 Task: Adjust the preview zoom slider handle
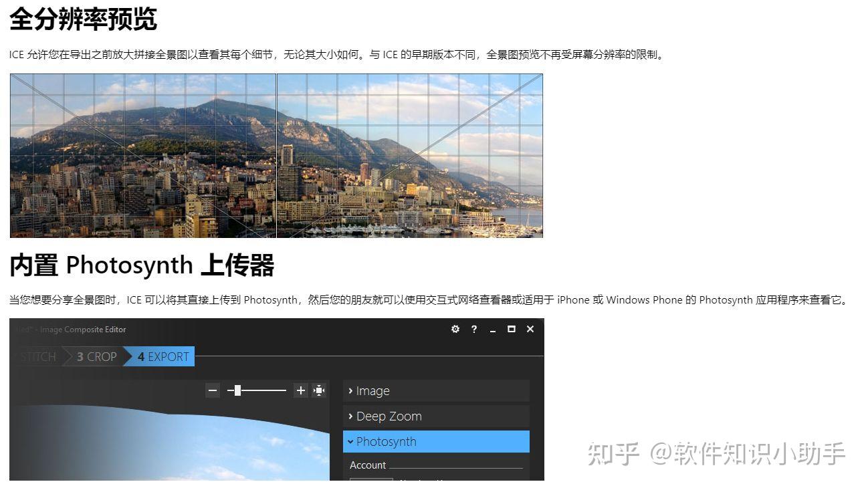[237, 390]
